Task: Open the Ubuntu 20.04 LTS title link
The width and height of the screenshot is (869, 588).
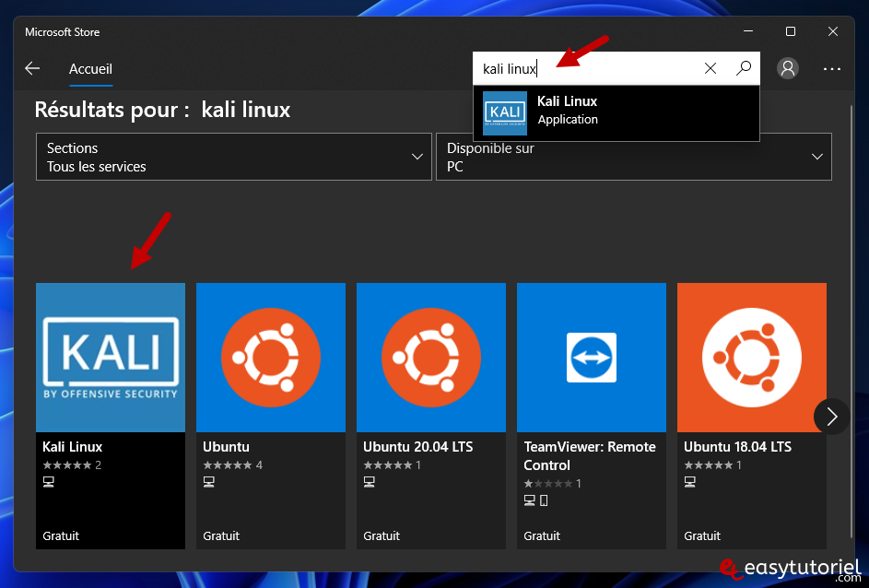Action: pyautogui.click(x=417, y=447)
